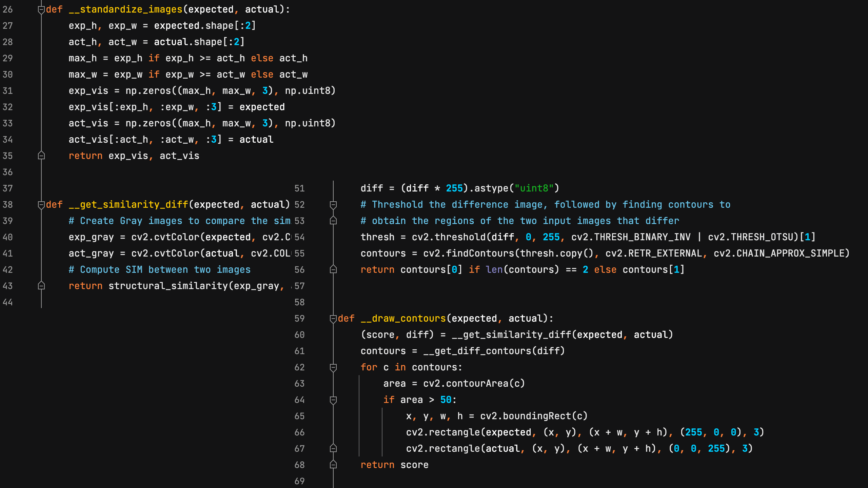Collapse the __draw_contours function fold marker
The image size is (868, 488).
point(333,319)
